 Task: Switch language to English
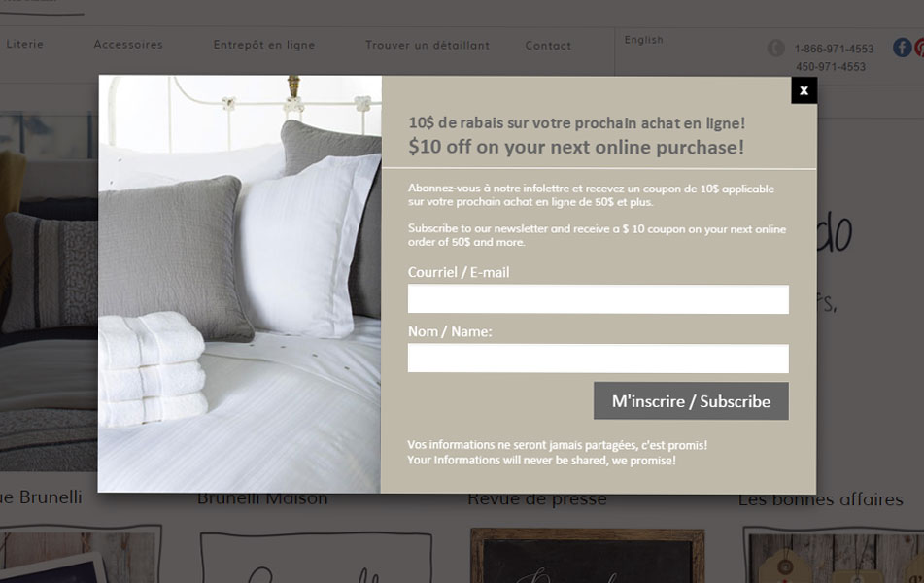pos(643,40)
